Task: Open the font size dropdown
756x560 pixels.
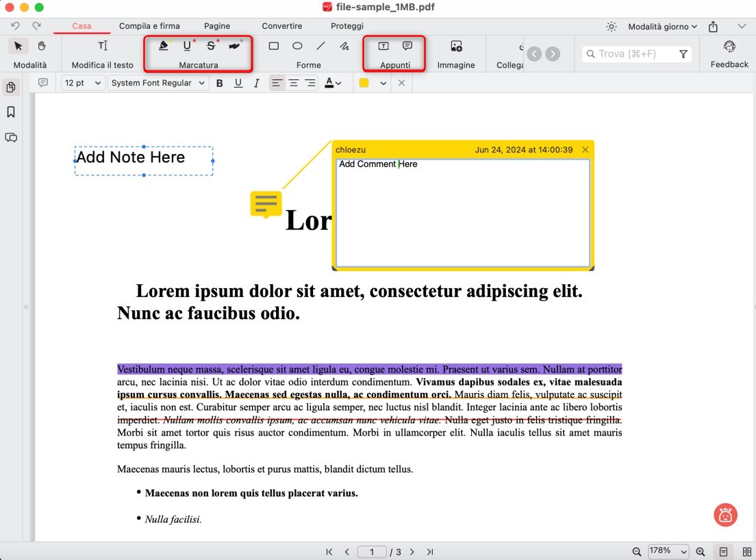Action: (81, 83)
